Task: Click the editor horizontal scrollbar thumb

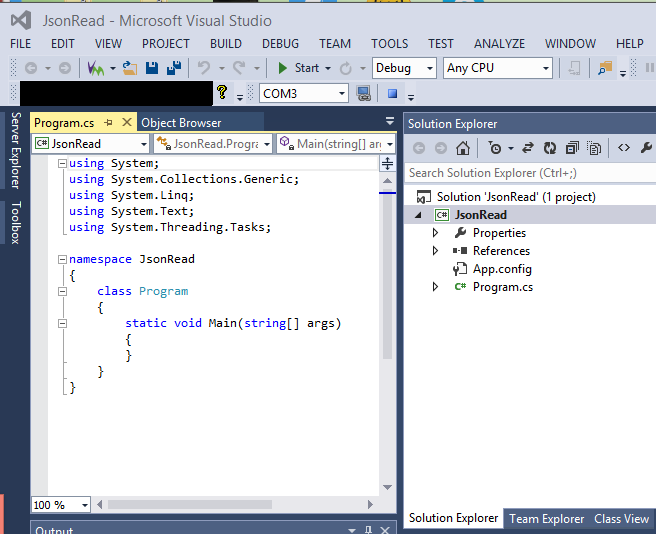Action: point(190,505)
